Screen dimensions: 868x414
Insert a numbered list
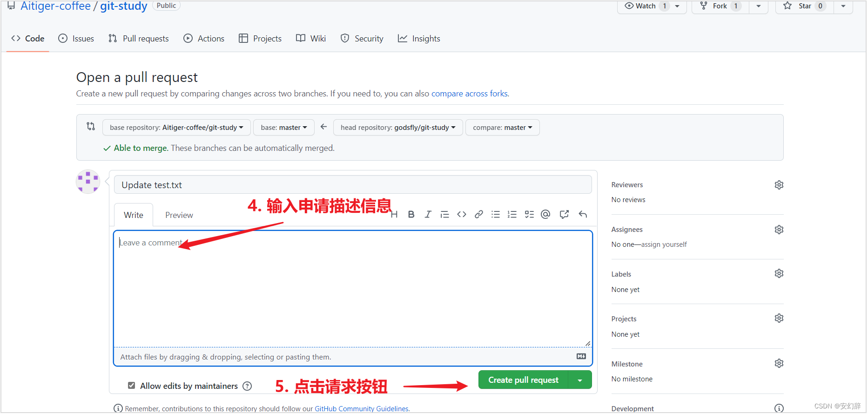click(x=512, y=215)
